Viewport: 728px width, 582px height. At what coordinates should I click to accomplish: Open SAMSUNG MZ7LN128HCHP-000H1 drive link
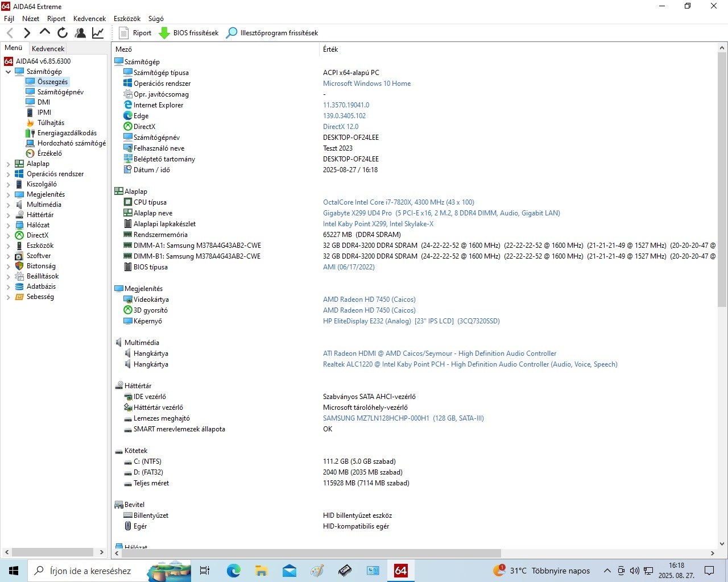[x=403, y=418]
